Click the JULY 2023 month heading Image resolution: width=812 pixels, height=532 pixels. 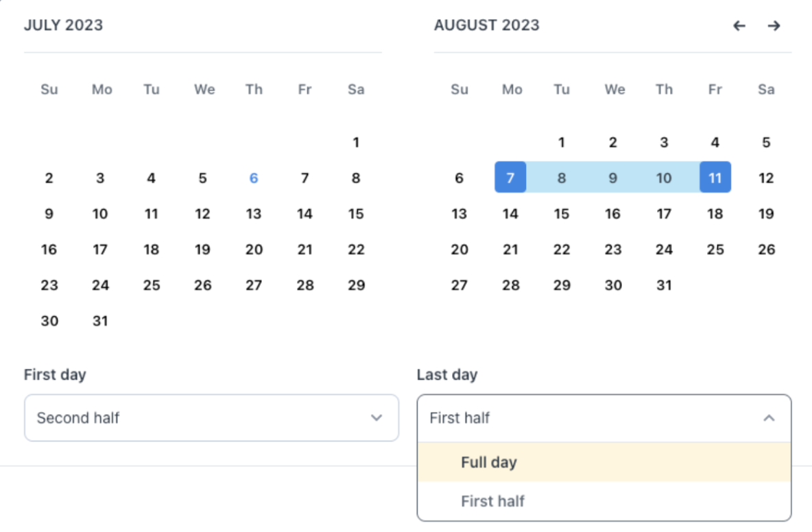(63, 25)
